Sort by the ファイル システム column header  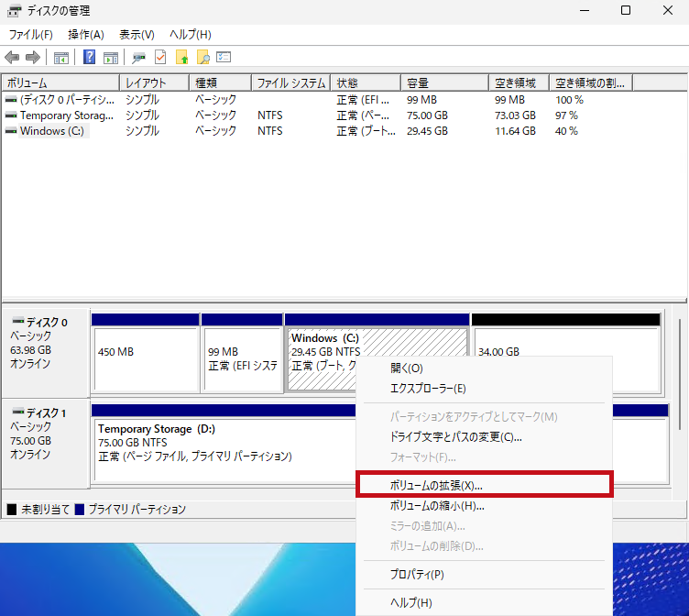(x=290, y=82)
